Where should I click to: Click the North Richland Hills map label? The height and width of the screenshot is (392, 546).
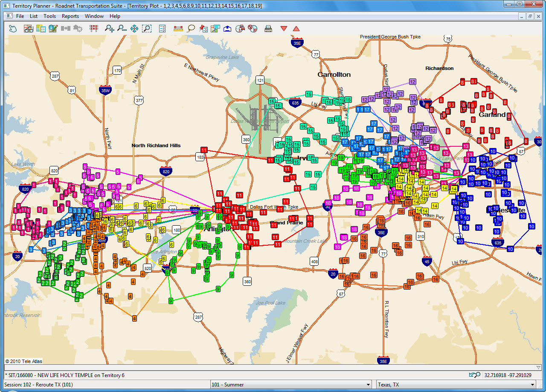[156, 145]
